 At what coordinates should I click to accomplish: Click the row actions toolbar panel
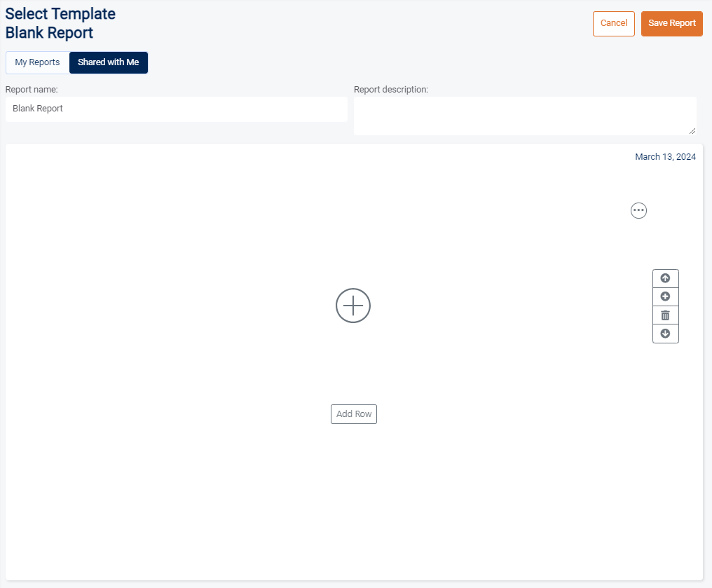[665, 306]
